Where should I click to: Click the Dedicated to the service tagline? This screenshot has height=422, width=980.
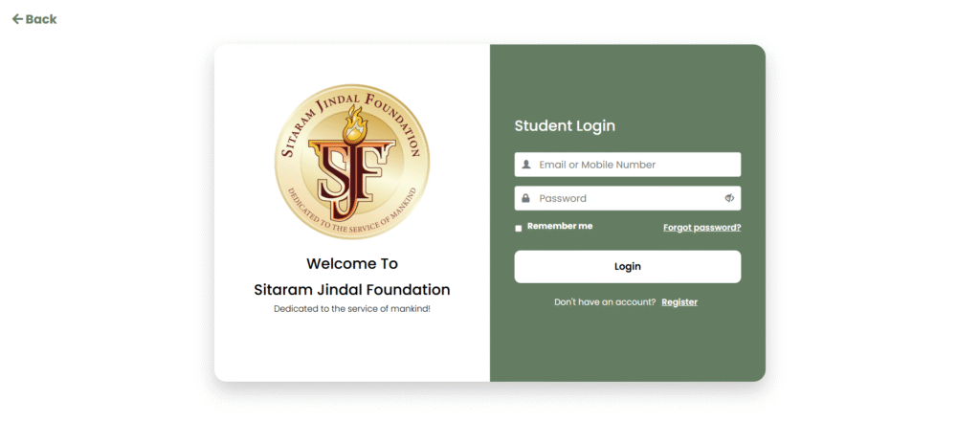pos(352,309)
